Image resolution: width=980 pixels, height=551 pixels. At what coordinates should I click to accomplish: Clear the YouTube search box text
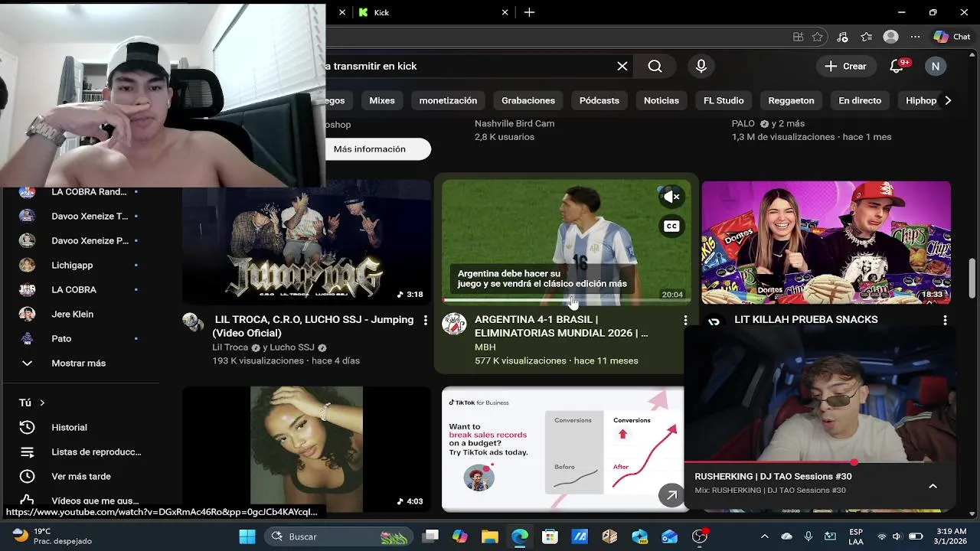click(622, 67)
